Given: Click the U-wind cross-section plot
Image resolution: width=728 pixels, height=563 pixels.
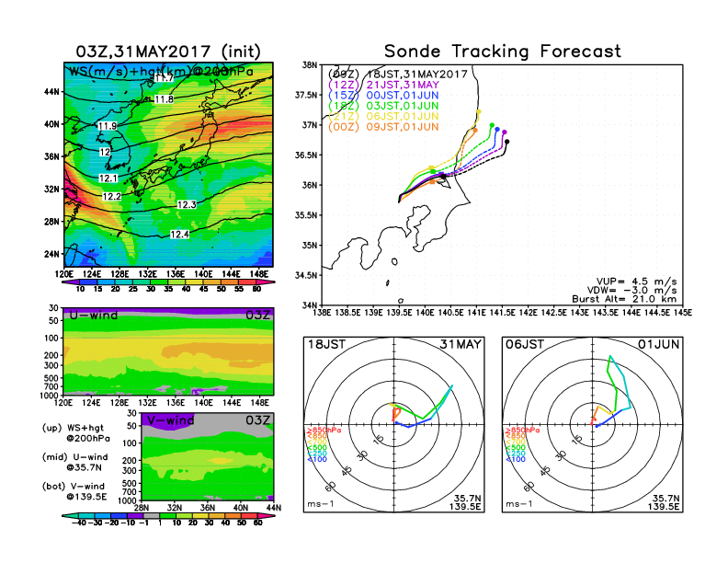Looking at the screenshot, I should click(168, 351).
